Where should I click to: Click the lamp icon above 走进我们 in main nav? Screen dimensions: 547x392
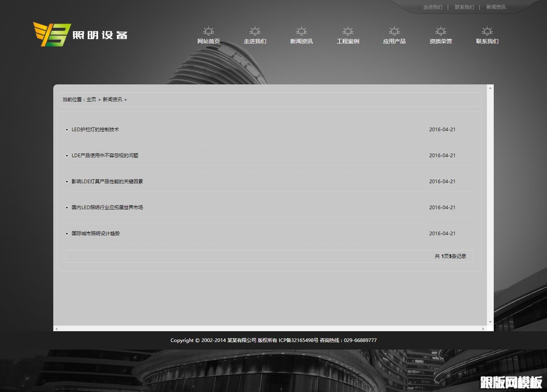[x=255, y=31]
